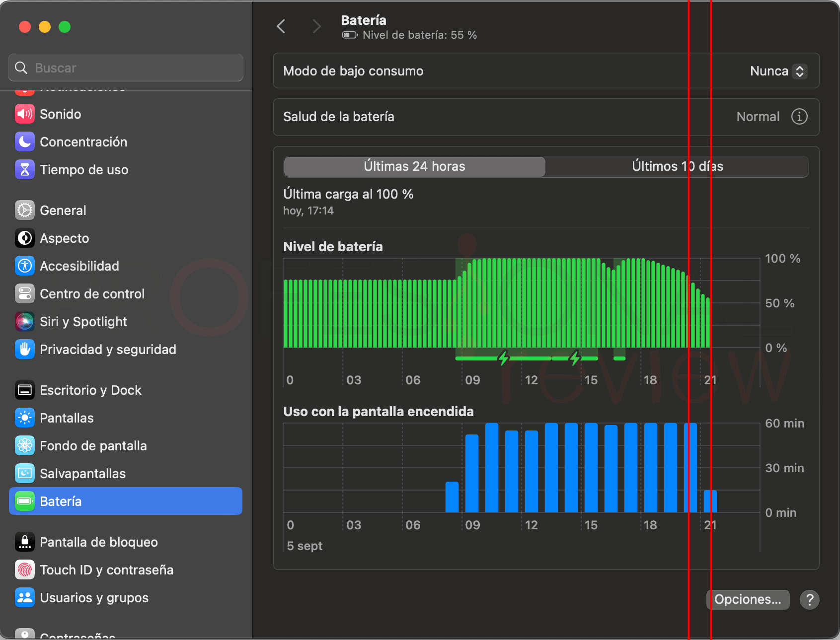Click the Privacidad y seguridad hand icon

[25, 350]
